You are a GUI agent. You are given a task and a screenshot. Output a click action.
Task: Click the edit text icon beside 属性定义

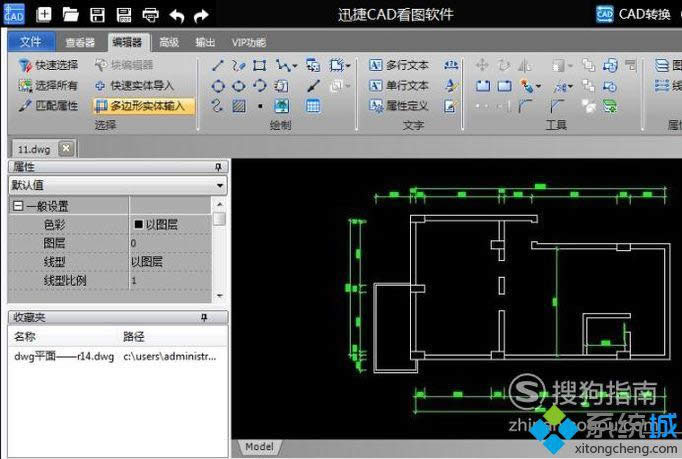coord(450,106)
